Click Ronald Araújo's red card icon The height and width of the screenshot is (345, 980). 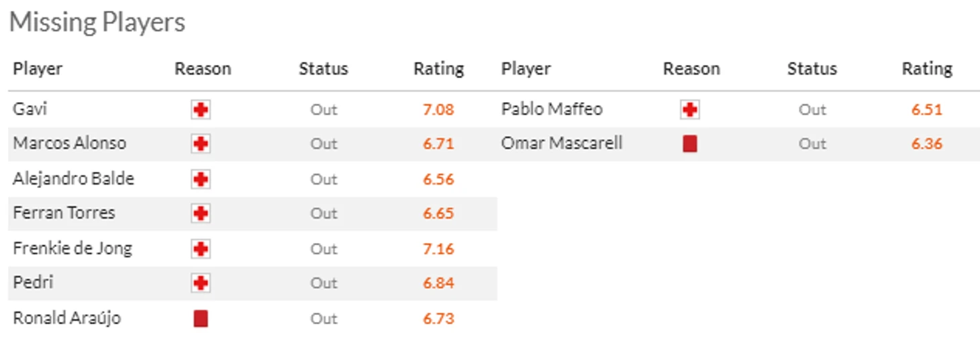[x=200, y=318]
